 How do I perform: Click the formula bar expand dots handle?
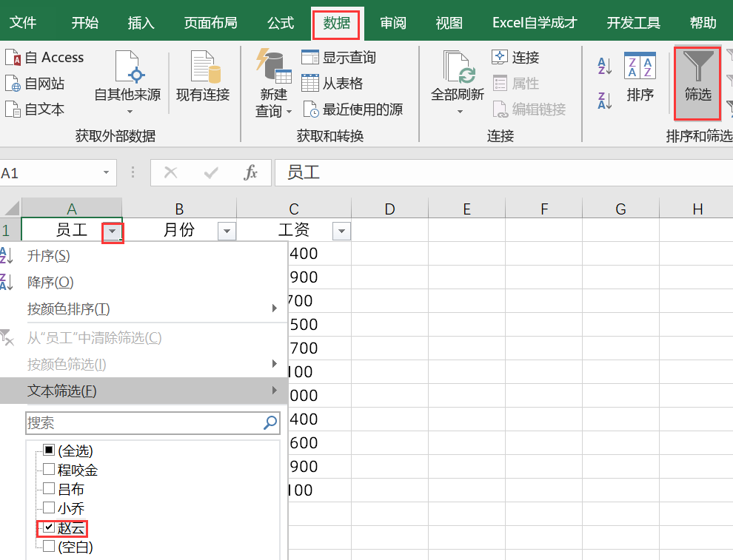pyautogui.click(x=133, y=173)
